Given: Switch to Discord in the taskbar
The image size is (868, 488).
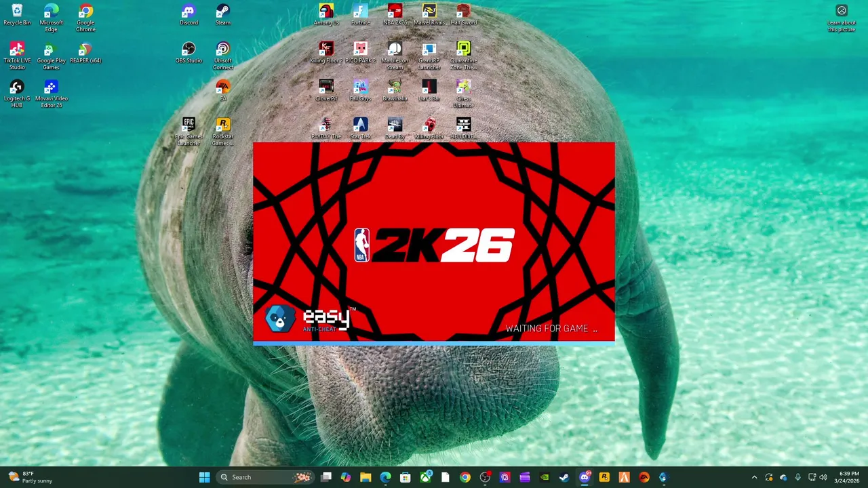Looking at the screenshot, I should [585, 477].
